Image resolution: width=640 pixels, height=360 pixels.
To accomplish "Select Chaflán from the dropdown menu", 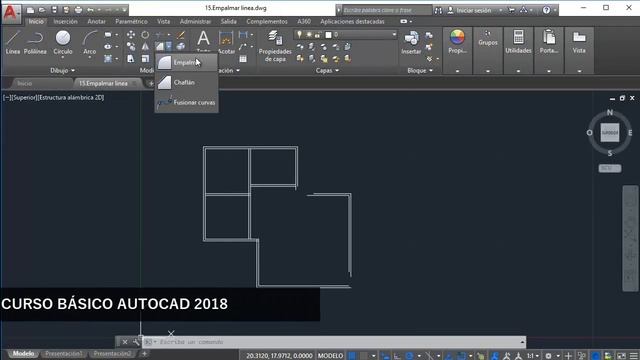I will [x=187, y=82].
